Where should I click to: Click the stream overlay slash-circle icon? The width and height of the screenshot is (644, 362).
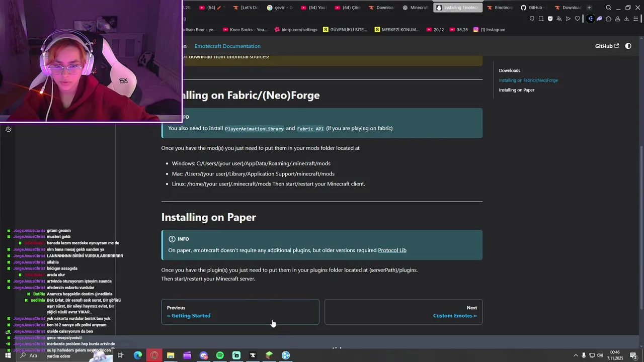point(8,129)
